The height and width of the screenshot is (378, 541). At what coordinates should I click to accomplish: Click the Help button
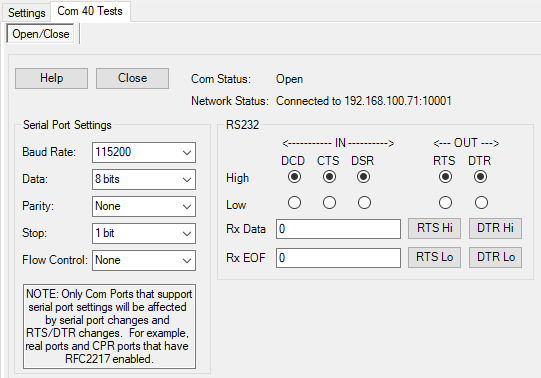[51, 78]
